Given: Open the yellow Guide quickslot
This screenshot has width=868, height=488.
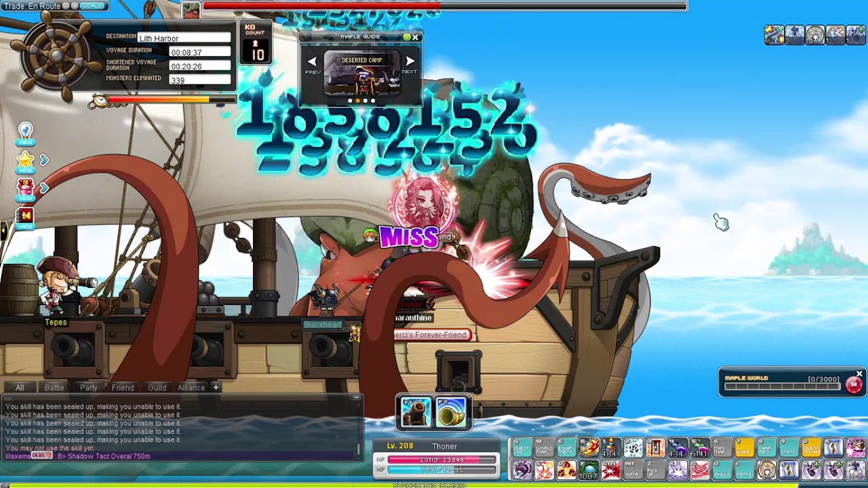Looking at the screenshot, I should point(745,448).
